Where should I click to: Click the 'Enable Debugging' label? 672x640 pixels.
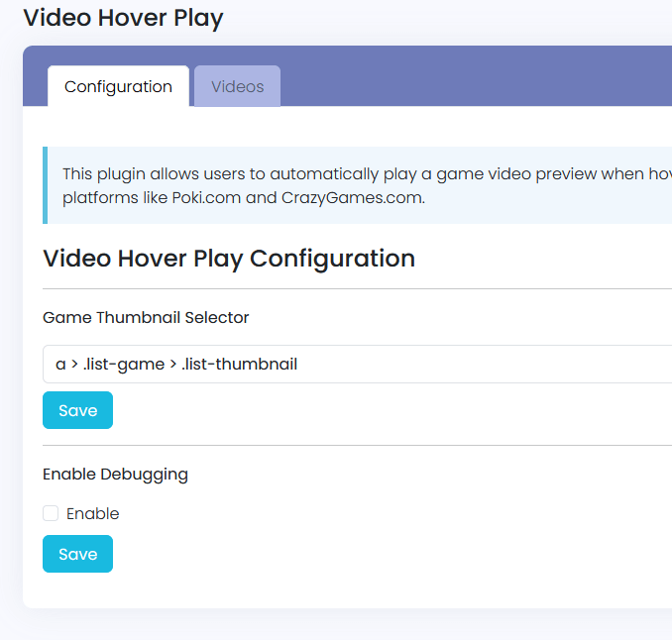115,475
